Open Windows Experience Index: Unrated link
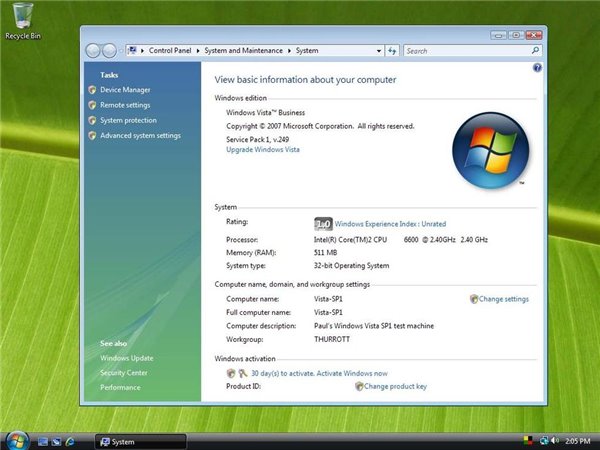Screen dimensions: 600x450 390,224
